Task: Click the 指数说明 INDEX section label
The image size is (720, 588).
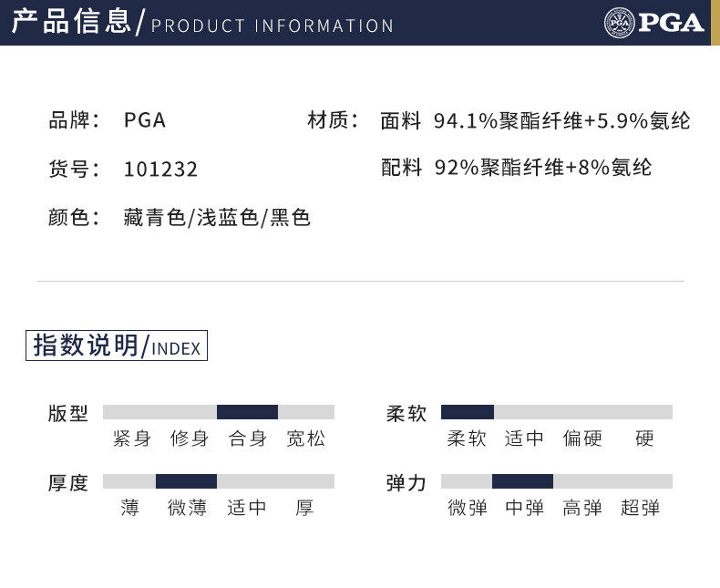Action: [x=117, y=346]
